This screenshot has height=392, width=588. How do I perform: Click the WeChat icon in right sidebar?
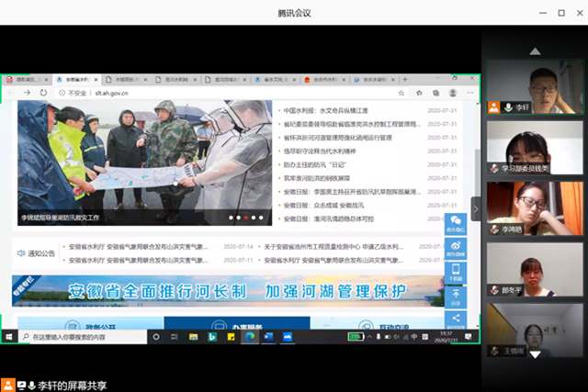[457, 223]
